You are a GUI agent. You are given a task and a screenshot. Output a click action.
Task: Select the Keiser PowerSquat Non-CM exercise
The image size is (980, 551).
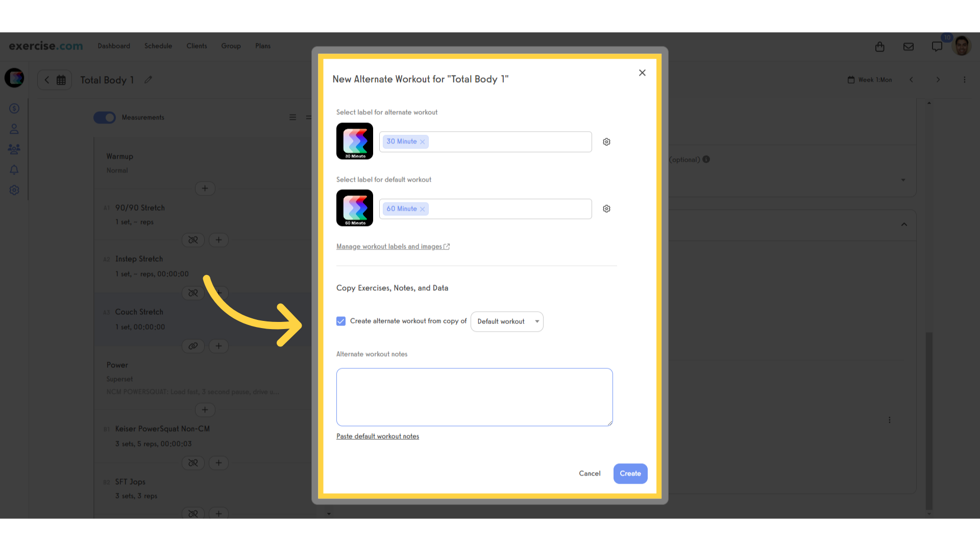coord(162,429)
